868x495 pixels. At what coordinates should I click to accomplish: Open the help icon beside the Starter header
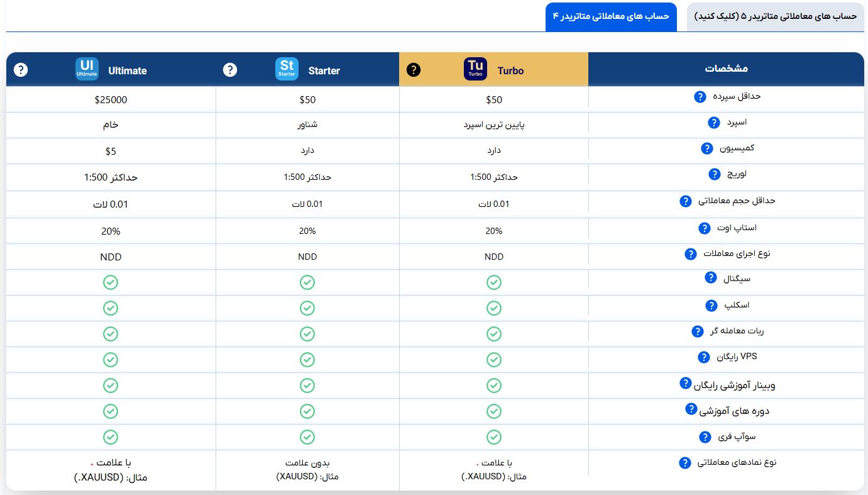click(230, 69)
